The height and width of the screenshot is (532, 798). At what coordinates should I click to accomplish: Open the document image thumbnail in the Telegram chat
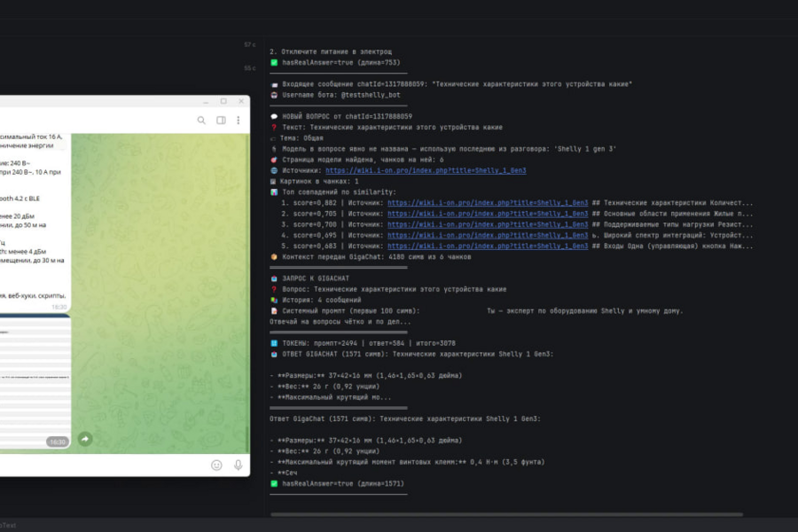(35, 382)
